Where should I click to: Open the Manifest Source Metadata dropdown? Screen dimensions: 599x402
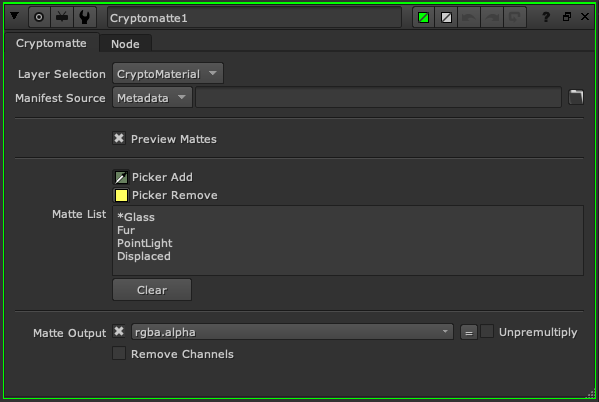pos(152,97)
